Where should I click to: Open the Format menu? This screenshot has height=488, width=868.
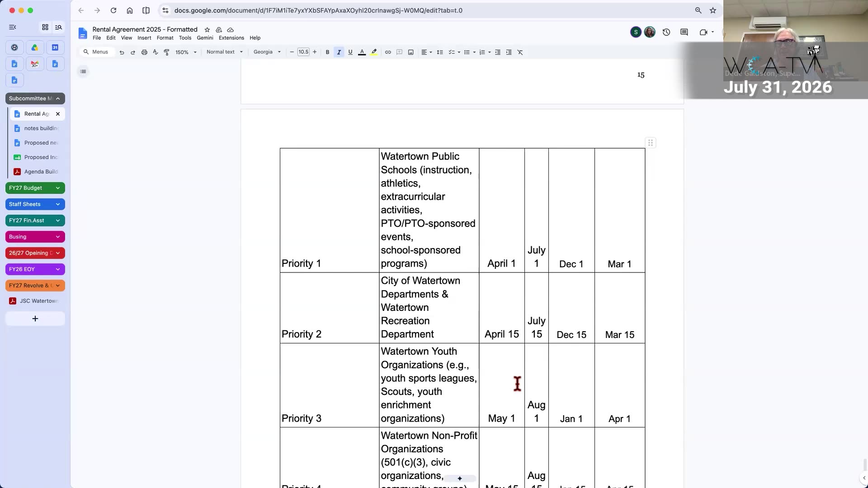(165, 38)
